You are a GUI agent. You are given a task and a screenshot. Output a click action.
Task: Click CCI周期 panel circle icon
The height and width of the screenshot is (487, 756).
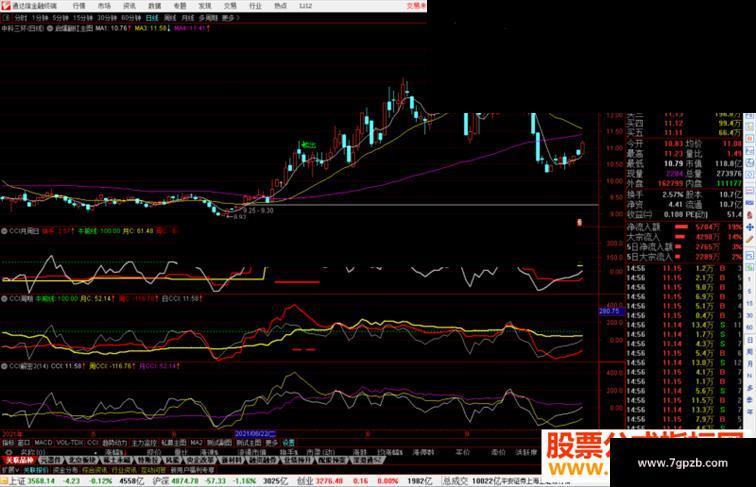tap(4, 298)
